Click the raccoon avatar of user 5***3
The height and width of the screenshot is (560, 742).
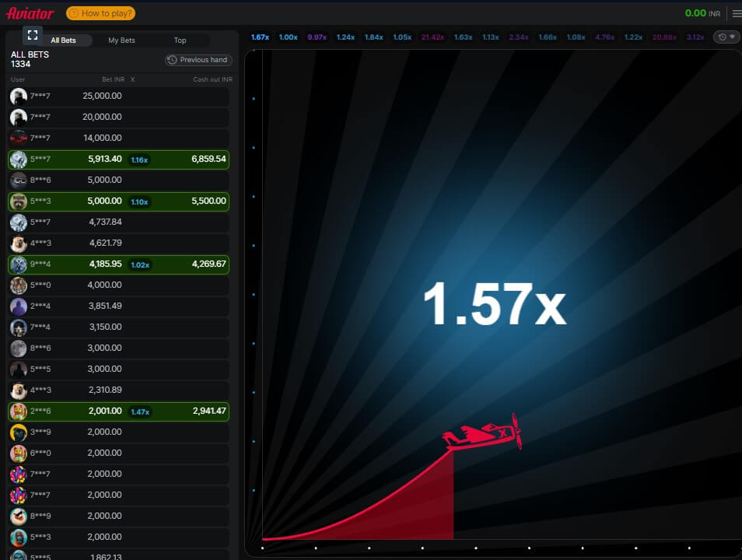pos(19,201)
